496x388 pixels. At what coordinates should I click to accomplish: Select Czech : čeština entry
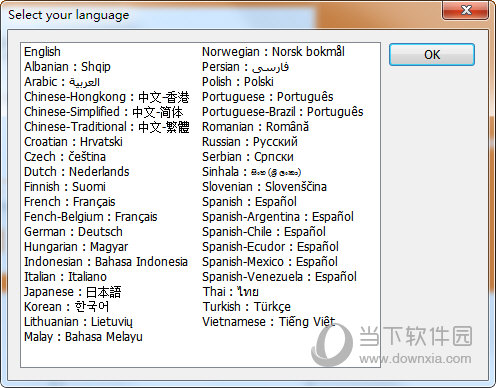65,157
